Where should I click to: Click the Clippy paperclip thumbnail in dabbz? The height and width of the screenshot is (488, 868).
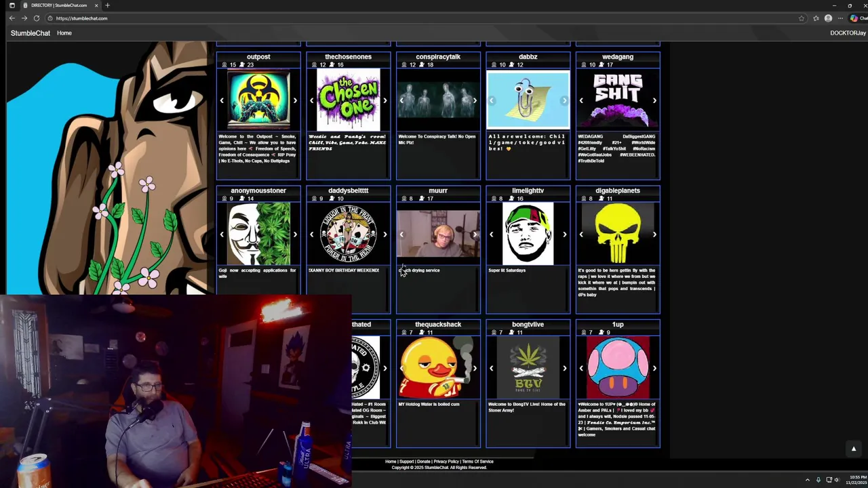(528, 100)
